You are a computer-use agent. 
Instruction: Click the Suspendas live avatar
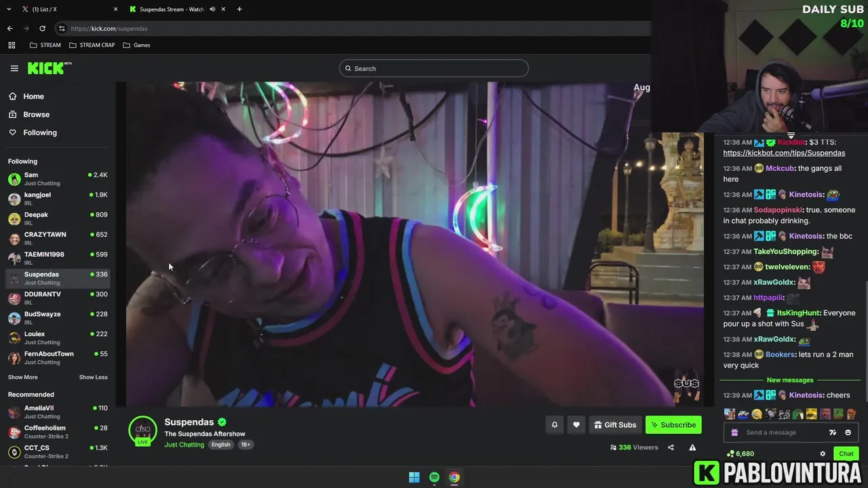[142, 430]
